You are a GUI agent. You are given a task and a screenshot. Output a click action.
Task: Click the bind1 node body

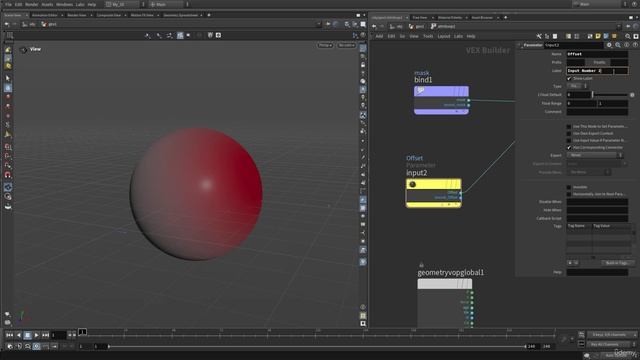point(441,100)
